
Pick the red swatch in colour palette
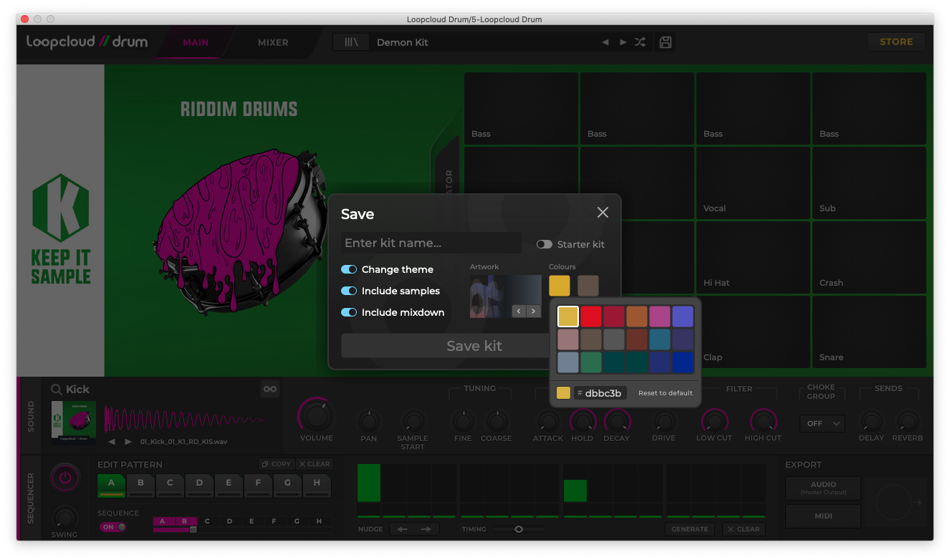[591, 316]
